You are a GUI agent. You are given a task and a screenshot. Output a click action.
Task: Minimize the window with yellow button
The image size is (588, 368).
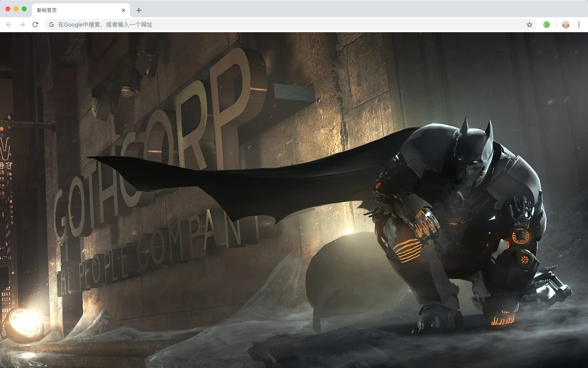(16, 9)
